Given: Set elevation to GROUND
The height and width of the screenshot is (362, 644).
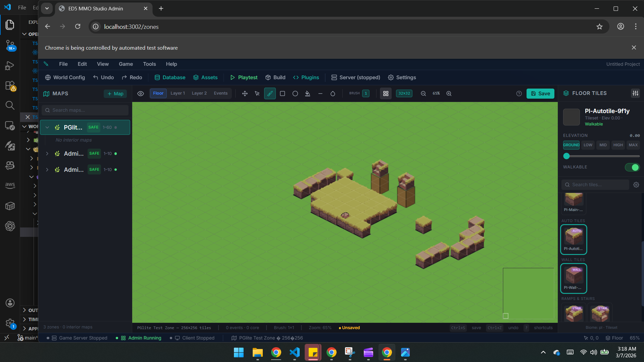Looking at the screenshot, I should (x=571, y=145).
